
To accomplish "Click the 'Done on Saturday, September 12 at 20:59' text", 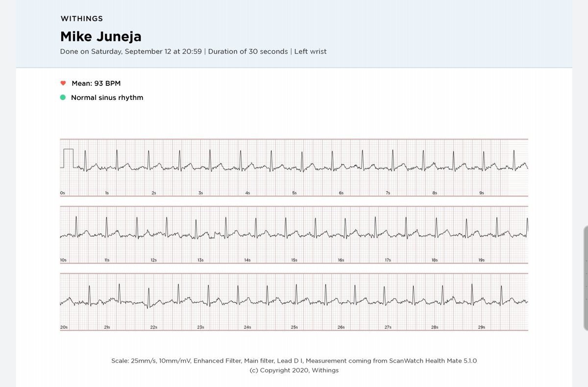I will click(131, 51).
